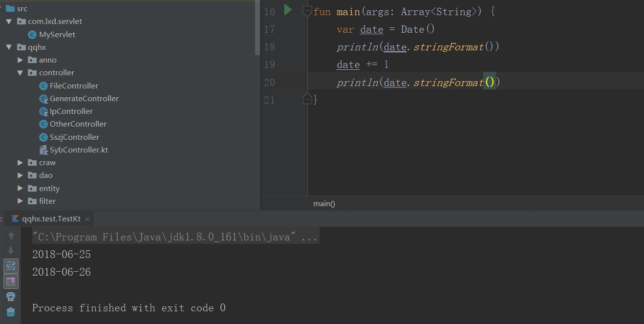Viewport: 644px width, 324px height.
Task: Click the entity folder icon
Action: [x=32, y=188]
